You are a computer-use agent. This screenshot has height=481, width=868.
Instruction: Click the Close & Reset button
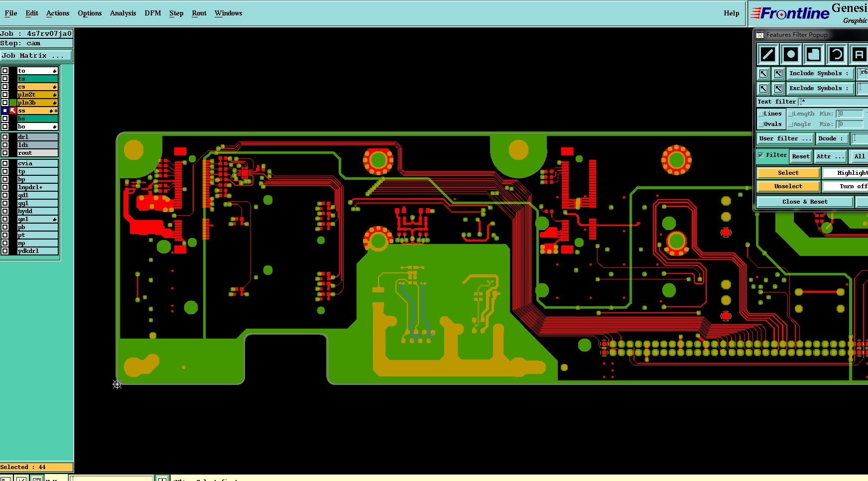coord(805,202)
